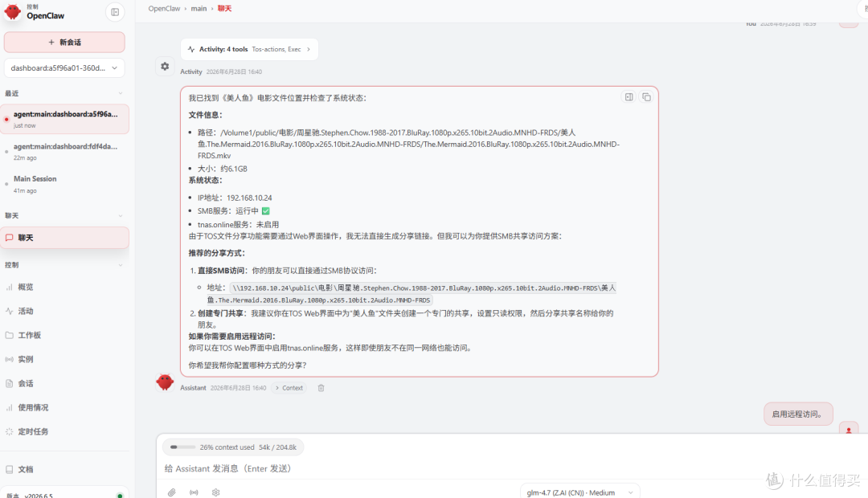Click the 启用远程访问。 user message bubble
This screenshot has height=498, width=868.
798,414
